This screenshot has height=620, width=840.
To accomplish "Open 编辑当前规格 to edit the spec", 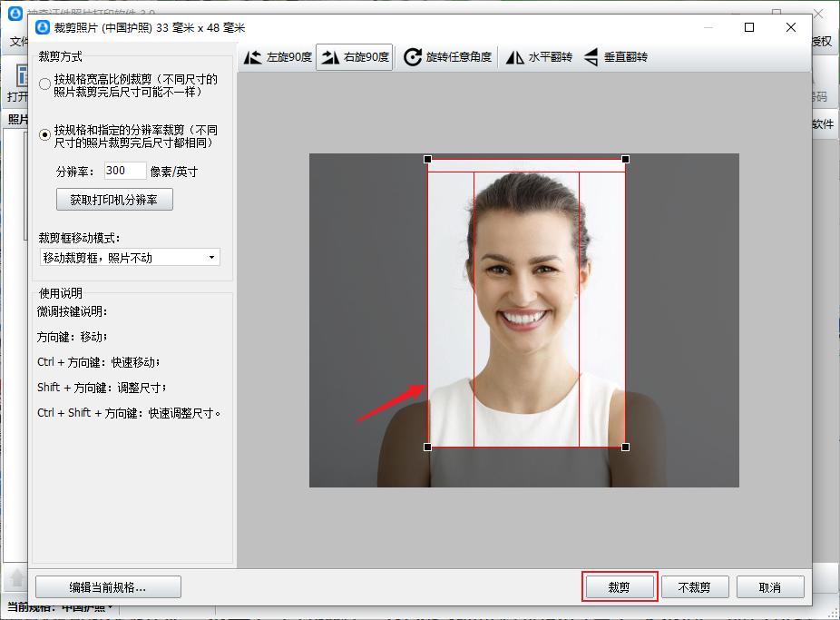I will click(x=106, y=586).
